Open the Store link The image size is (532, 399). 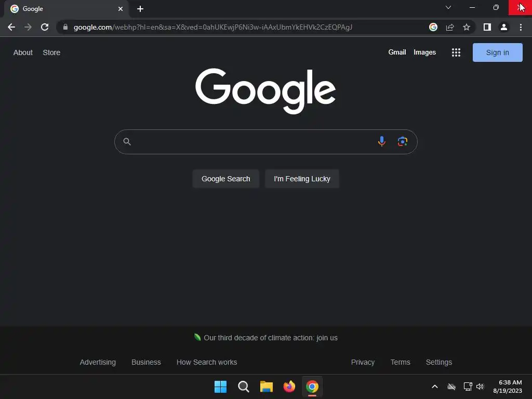[51, 52]
